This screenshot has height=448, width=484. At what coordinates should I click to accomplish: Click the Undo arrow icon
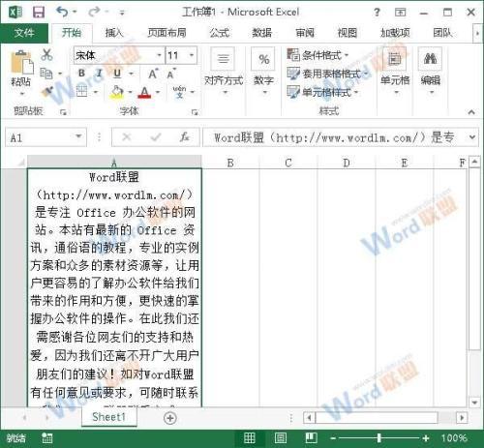tap(62, 12)
